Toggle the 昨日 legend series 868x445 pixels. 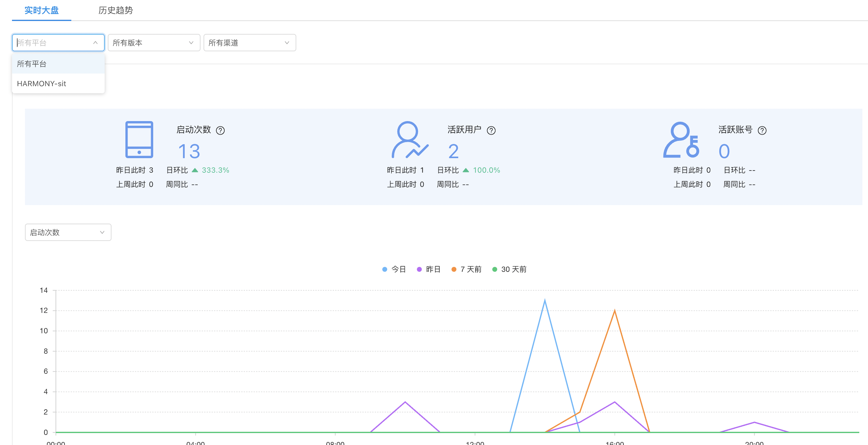(x=429, y=269)
